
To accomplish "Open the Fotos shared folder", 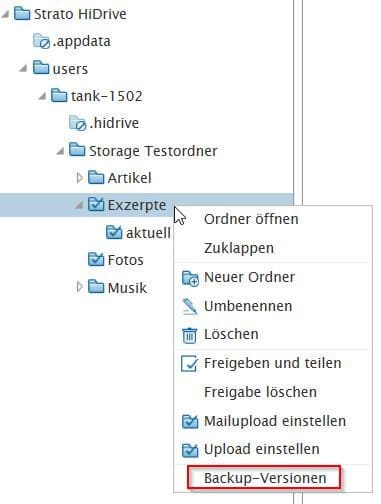I will coord(116,260).
